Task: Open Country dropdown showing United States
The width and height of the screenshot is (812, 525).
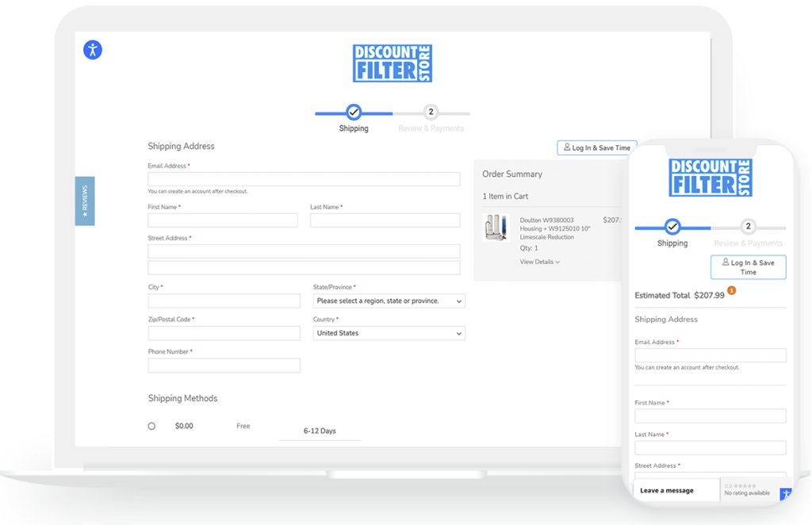Action: (389, 334)
